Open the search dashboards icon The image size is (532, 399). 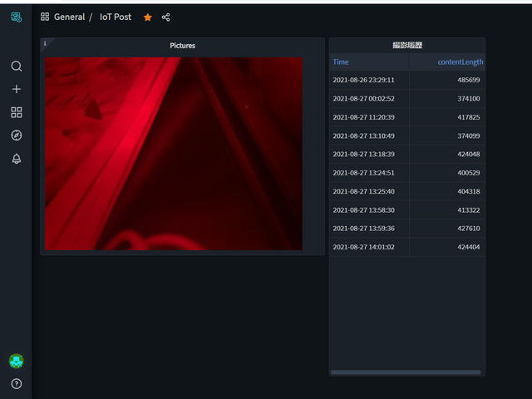click(x=16, y=66)
